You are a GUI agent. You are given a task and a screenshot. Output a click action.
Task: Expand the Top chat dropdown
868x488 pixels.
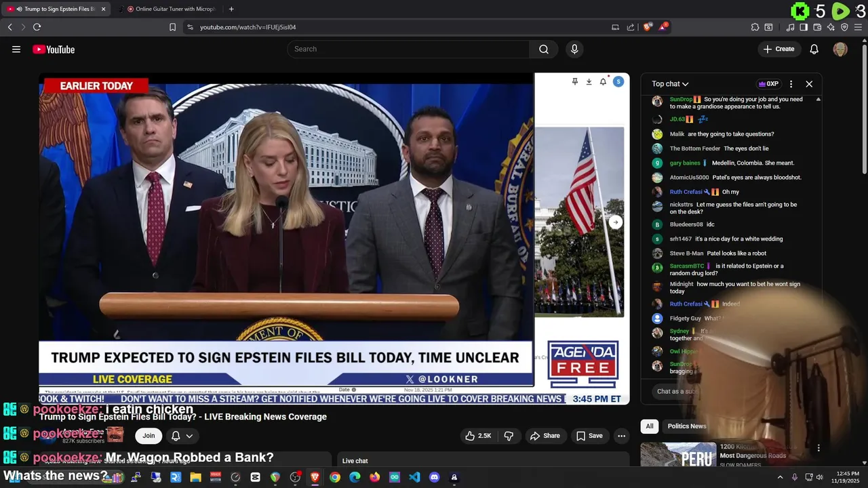(670, 84)
